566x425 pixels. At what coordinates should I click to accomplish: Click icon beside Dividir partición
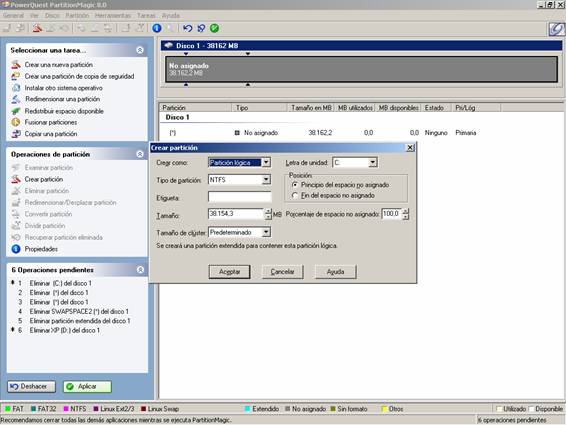coord(16,226)
